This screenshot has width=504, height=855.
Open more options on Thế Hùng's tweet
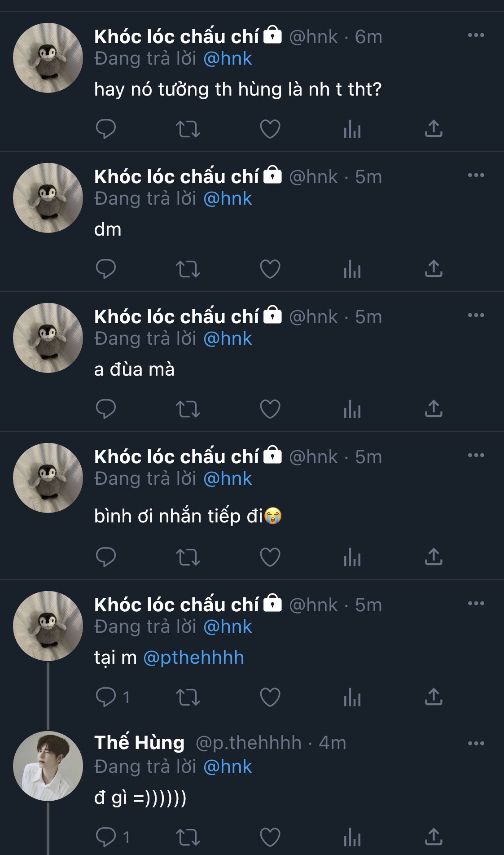[476, 744]
